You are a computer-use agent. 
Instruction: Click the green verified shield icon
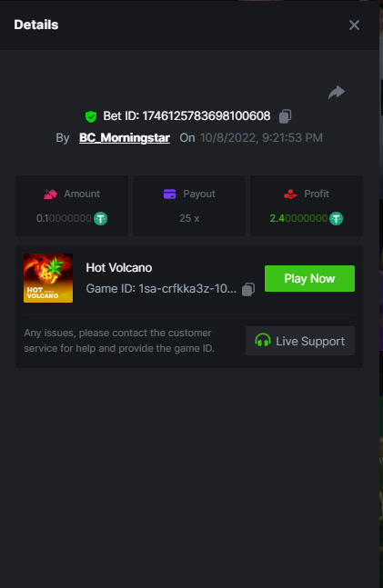91,116
